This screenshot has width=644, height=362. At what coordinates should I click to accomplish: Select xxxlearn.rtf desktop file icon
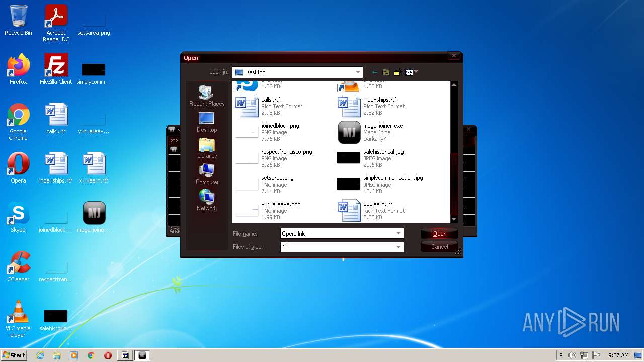coord(94,168)
